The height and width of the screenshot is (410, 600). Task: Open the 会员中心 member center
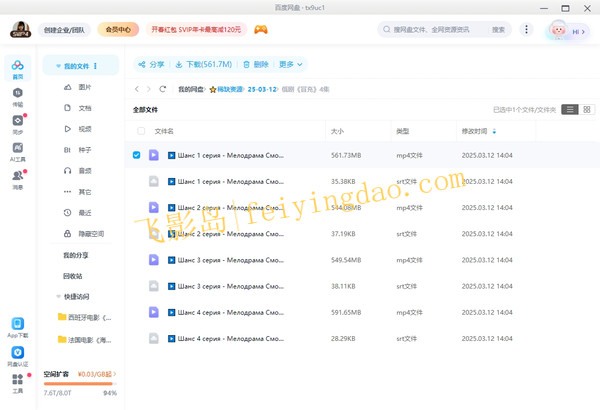[118, 29]
